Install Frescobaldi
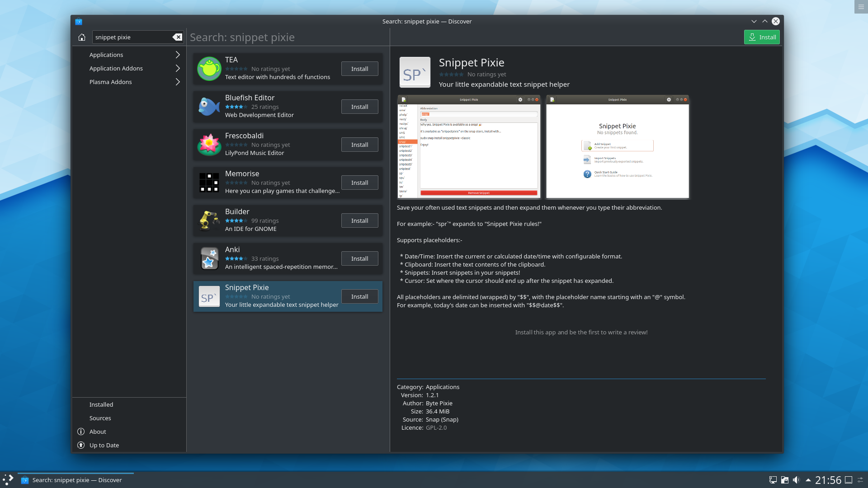The image size is (868, 488). [x=360, y=145]
